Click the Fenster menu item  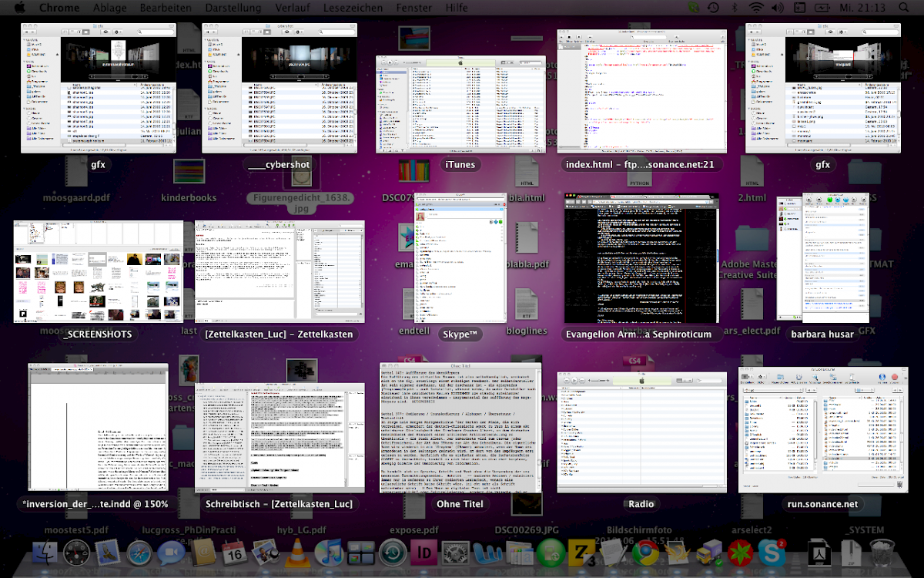[x=413, y=8]
